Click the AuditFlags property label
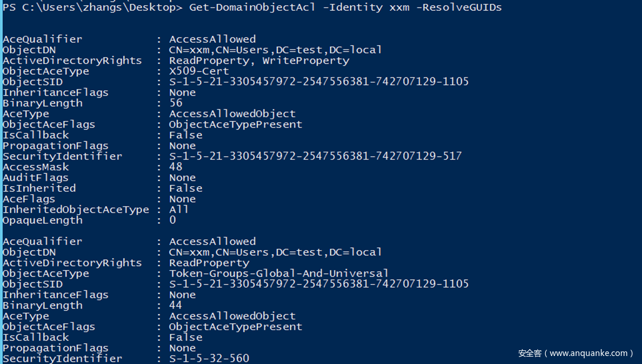The image size is (642, 364). [36, 177]
